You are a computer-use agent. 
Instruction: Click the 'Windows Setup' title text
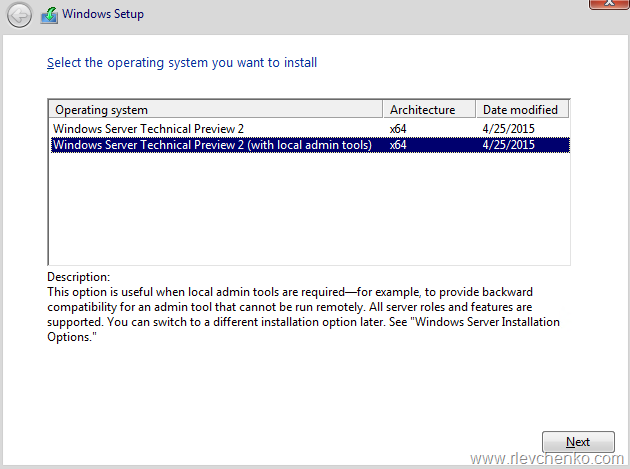point(103,15)
